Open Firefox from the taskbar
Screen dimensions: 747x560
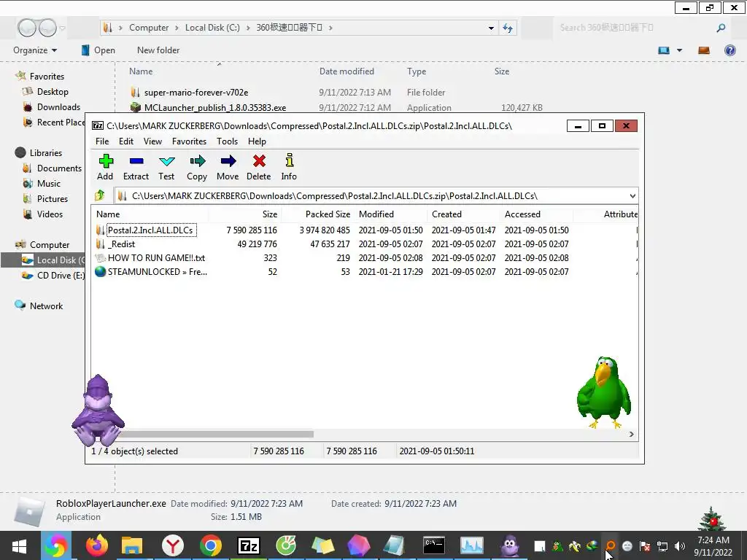pyautogui.click(x=97, y=545)
